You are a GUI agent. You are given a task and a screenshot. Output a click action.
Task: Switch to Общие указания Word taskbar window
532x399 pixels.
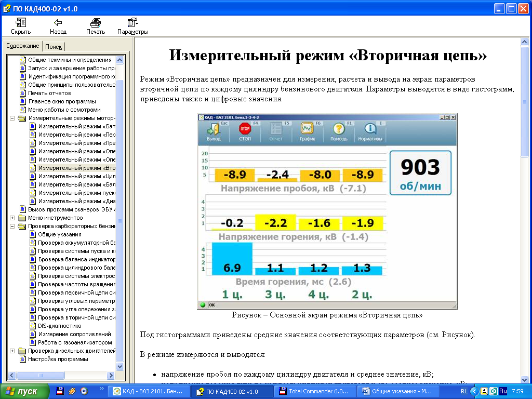[398, 391]
